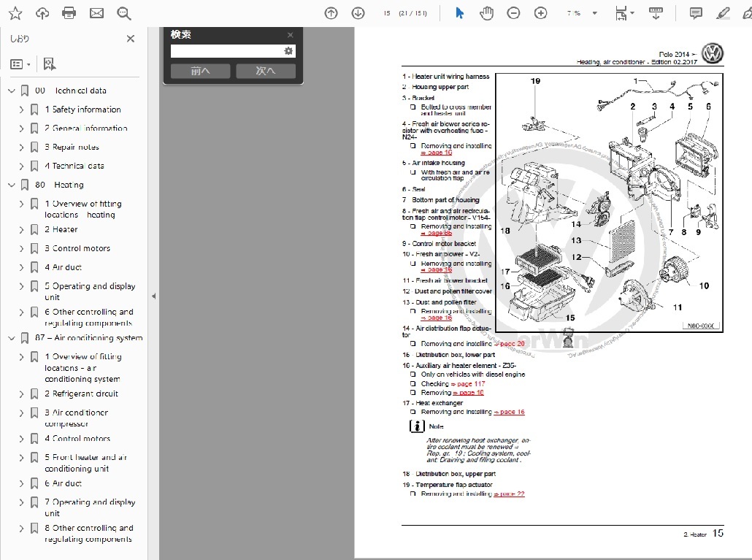Close the bookmarks panel
This screenshot has width=752, height=560.
pyautogui.click(x=131, y=39)
